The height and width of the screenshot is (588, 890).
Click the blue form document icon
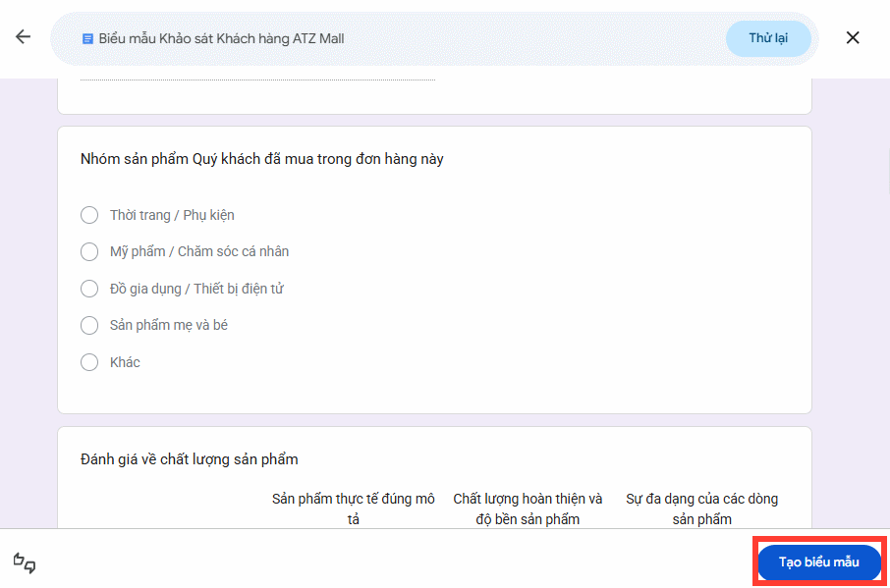[x=87, y=38]
